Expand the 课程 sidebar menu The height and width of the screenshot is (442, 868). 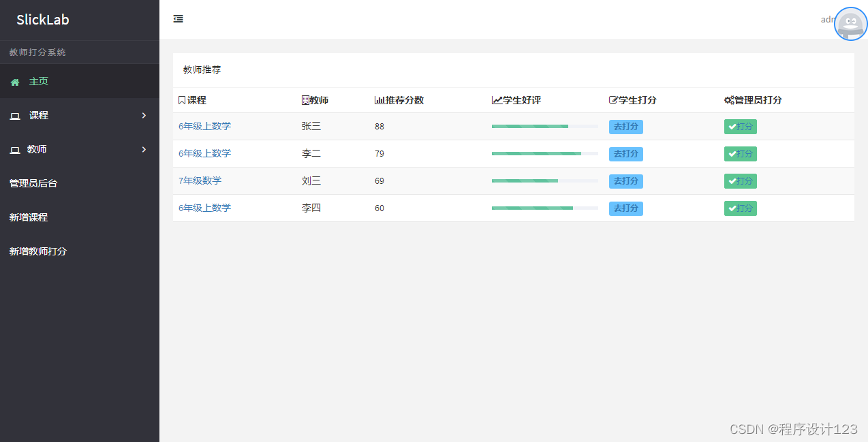pos(38,115)
